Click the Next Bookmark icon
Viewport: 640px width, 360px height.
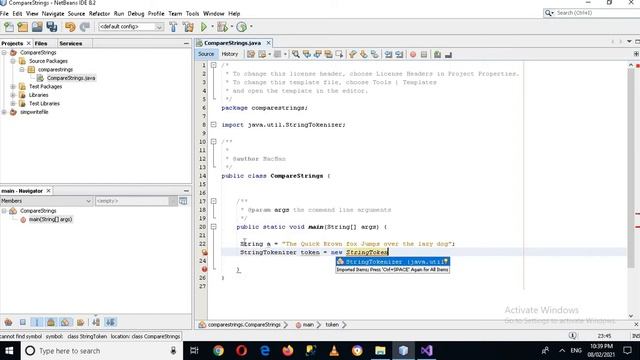[x=364, y=54]
